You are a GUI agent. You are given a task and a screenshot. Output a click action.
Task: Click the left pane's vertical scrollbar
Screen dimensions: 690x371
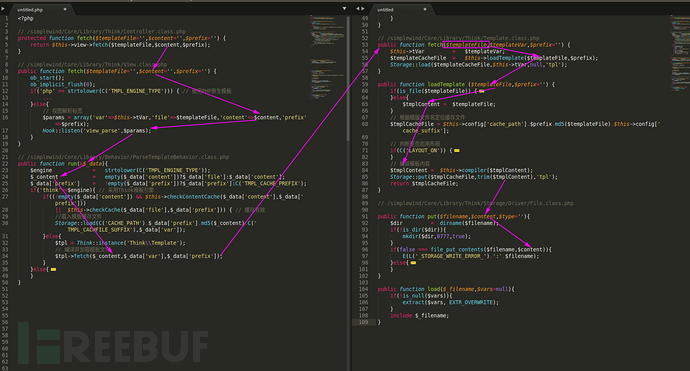(x=348, y=79)
